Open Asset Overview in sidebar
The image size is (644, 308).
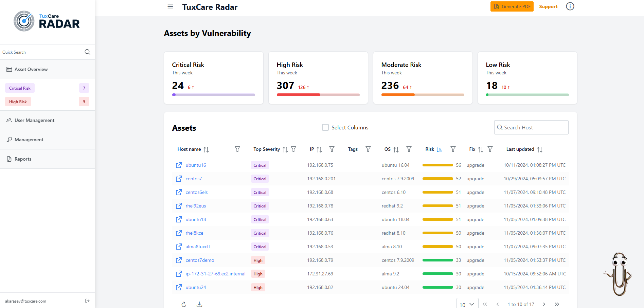31,69
